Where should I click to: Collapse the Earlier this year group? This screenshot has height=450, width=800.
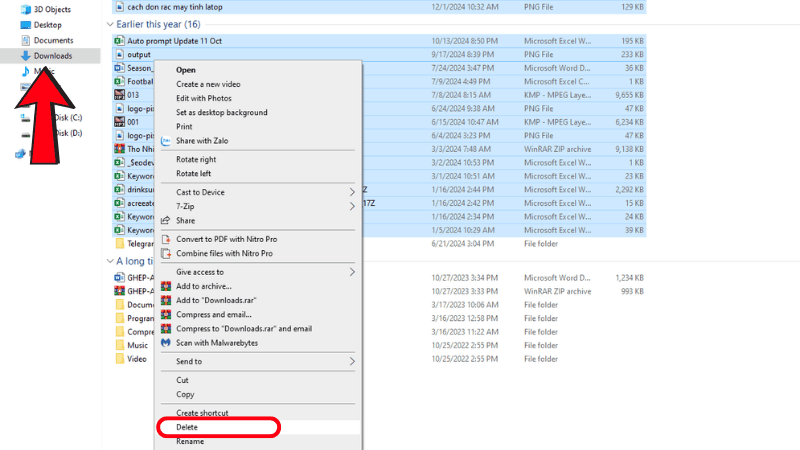pos(109,23)
